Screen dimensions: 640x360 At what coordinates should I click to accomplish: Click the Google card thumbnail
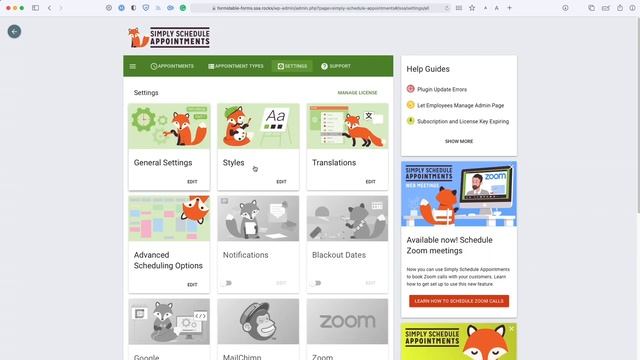coord(169,321)
